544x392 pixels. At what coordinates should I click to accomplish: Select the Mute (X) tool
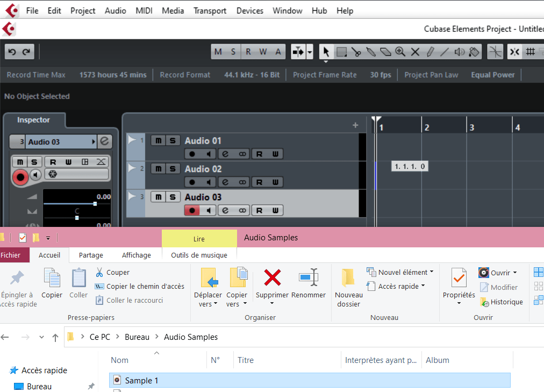(x=415, y=52)
